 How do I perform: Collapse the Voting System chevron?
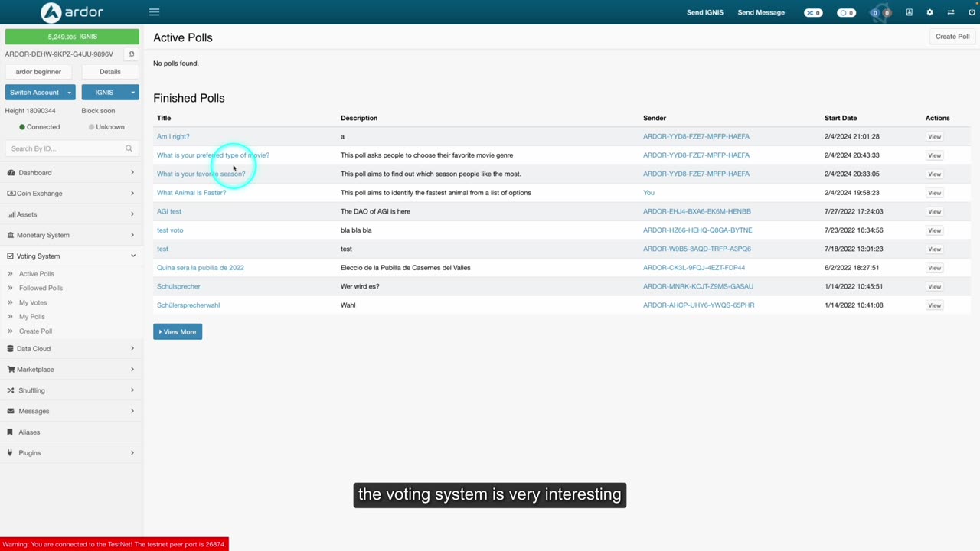(132, 256)
